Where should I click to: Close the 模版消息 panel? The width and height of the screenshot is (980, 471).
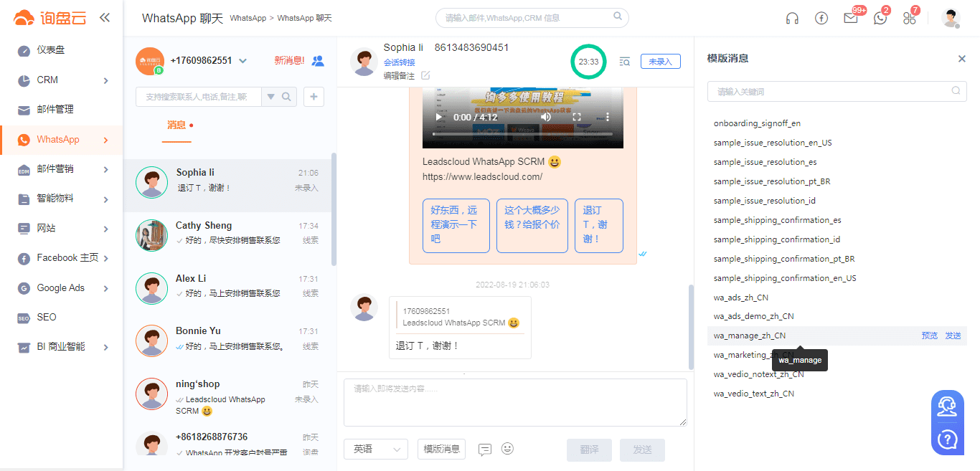point(962,59)
